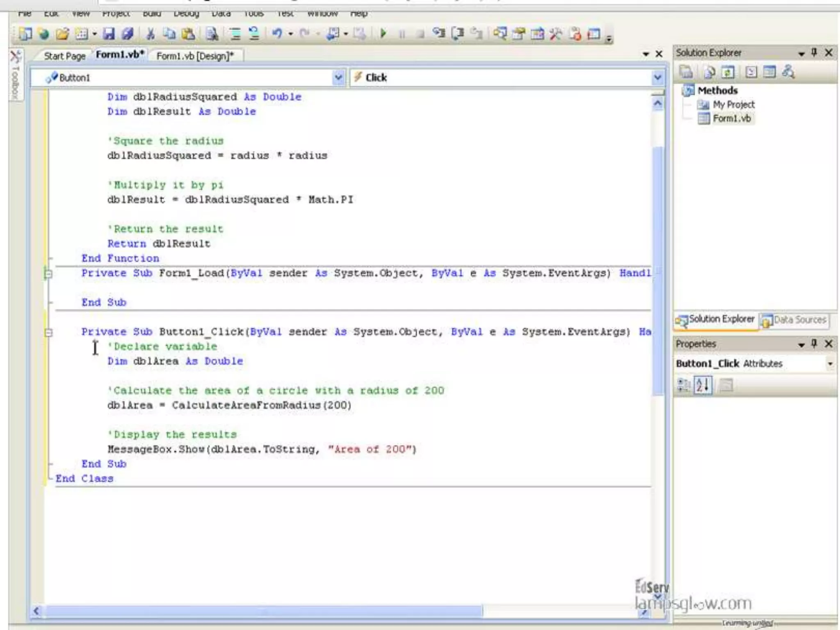The image size is (840, 630).
Task: Click the Step Out debug icon
Action: pos(476,34)
